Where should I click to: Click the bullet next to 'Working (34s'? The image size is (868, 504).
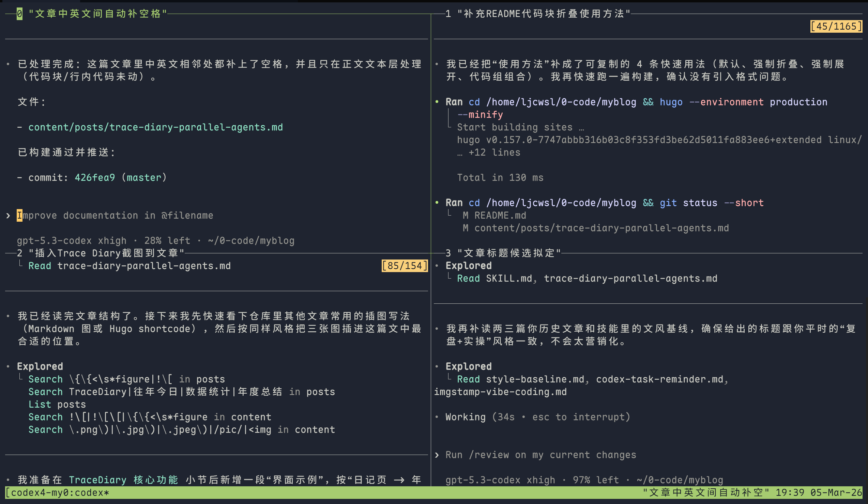(437, 417)
